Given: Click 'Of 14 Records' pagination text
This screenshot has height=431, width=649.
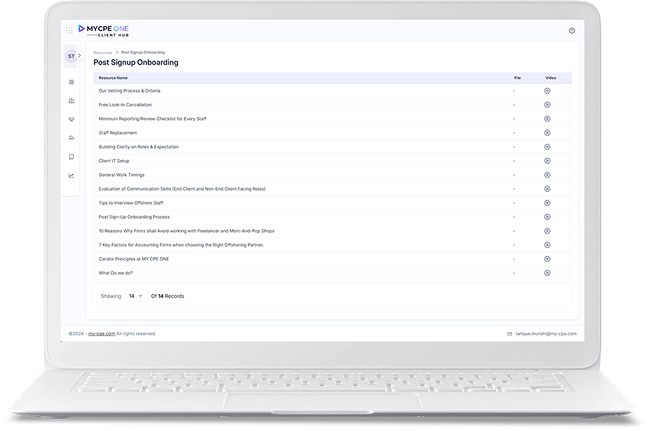Looking at the screenshot, I should coord(167,296).
